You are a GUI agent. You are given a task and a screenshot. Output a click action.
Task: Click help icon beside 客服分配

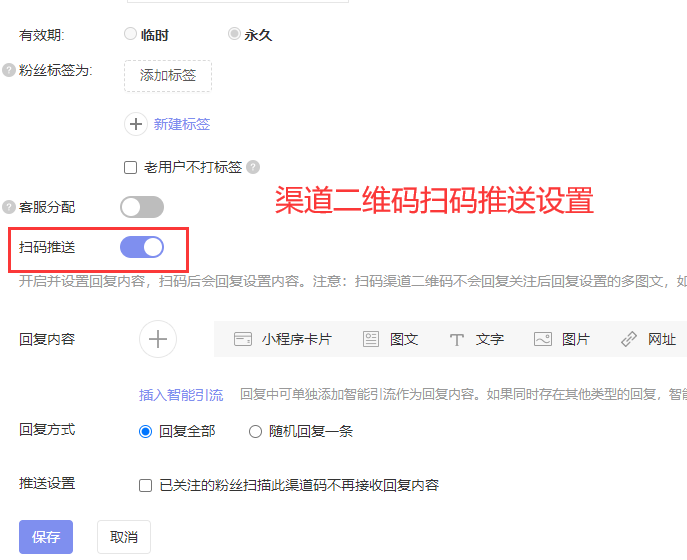pyautogui.click(x=9, y=207)
